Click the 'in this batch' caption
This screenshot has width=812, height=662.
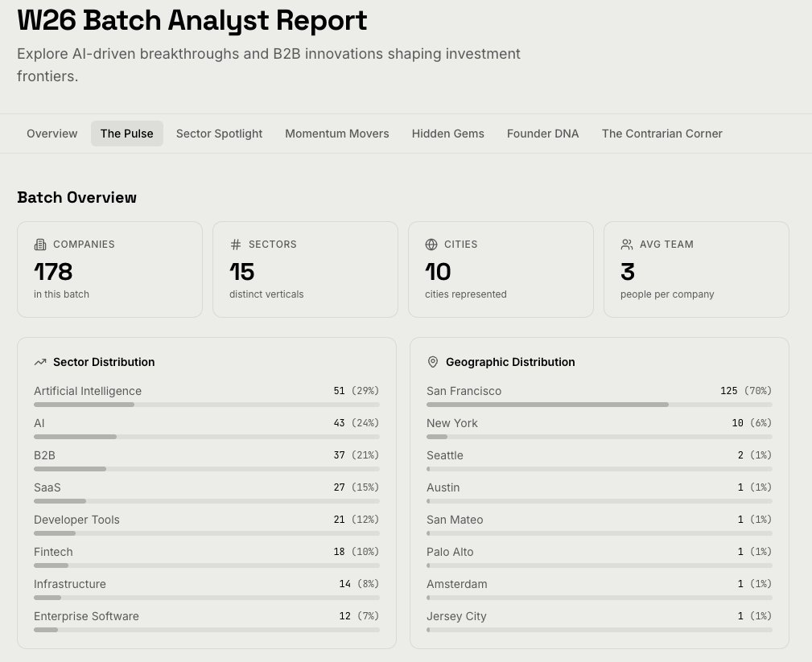(62, 294)
